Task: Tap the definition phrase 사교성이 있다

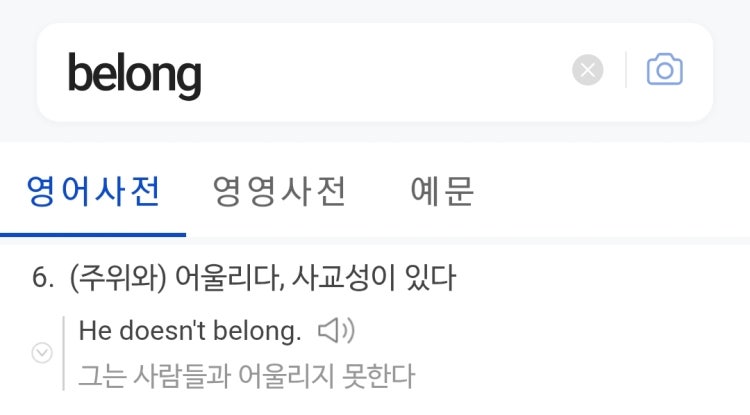Action: tap(374, 277)
